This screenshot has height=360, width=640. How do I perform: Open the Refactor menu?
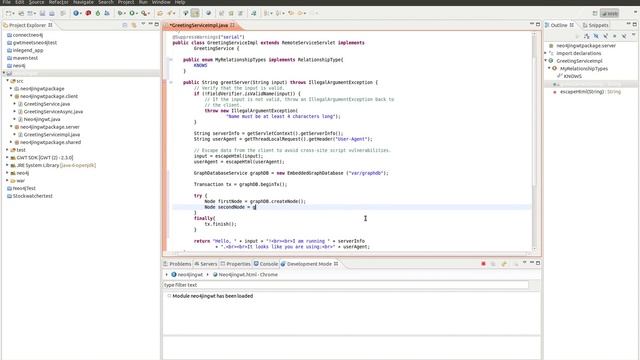pos(58,2)
